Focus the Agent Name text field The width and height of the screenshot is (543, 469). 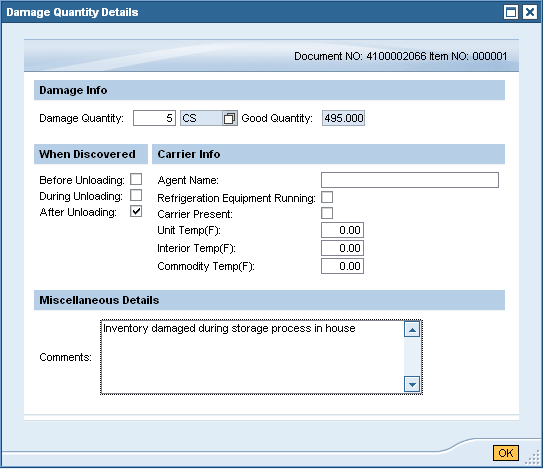410,180
